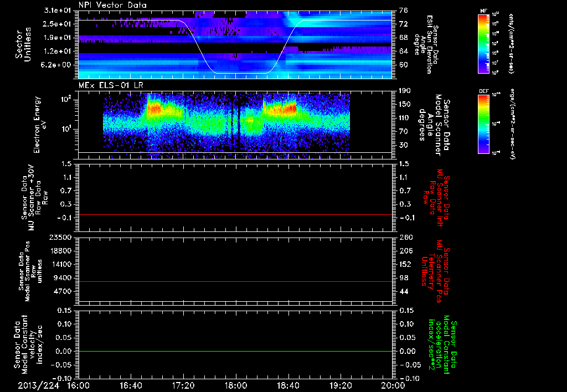Select the "MU Scanner +30V Raw Data" axis title
Screen dimensions: 567x392
[35, 198]
